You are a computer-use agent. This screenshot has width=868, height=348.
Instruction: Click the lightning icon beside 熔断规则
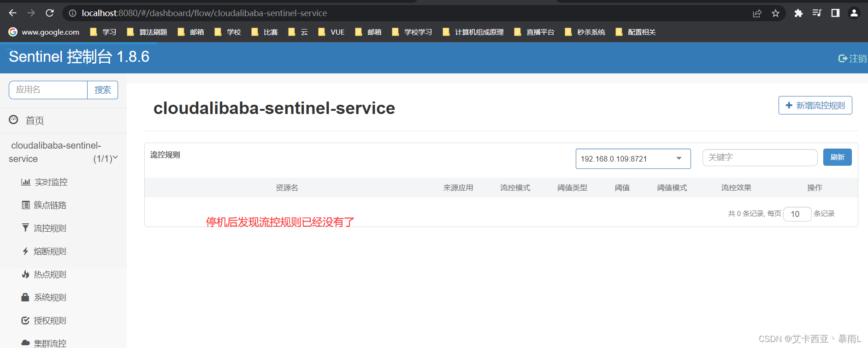25,251
